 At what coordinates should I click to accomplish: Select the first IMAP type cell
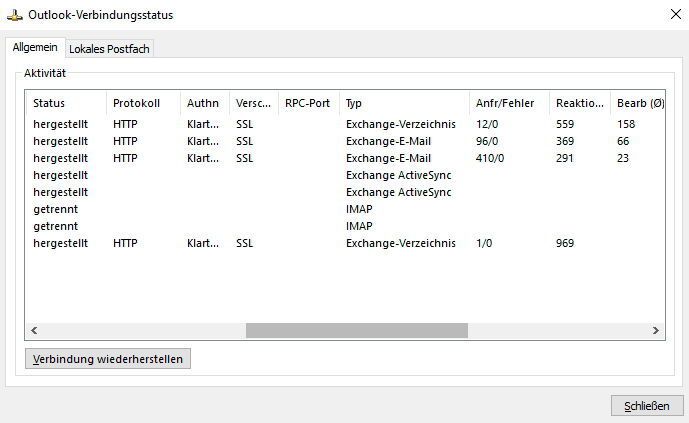click(359, 209)
